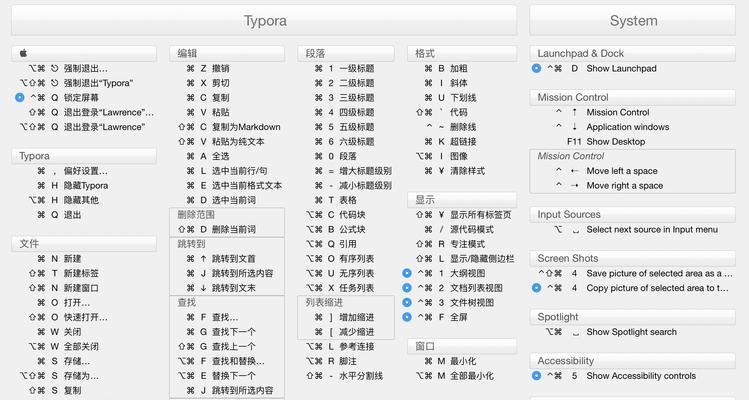Select 三级标题 in the 段落 section

(344, 97)
